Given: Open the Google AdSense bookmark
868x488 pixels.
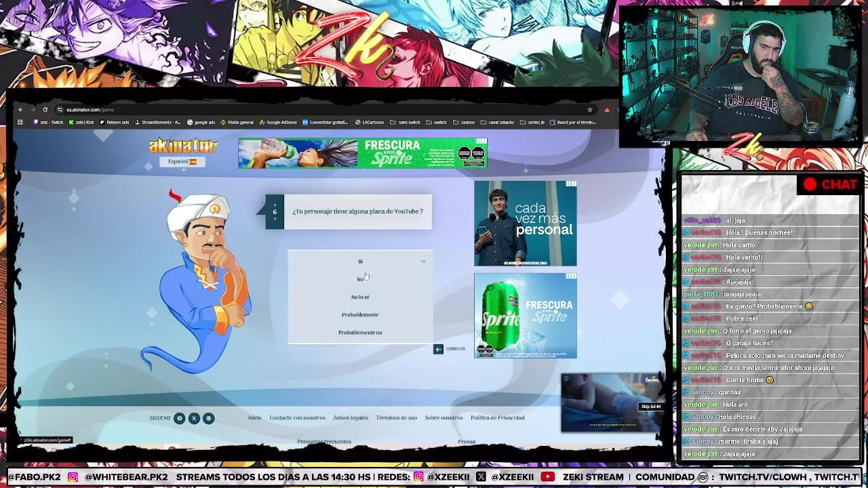Looking at the screenshot, I should pos(278,123).
